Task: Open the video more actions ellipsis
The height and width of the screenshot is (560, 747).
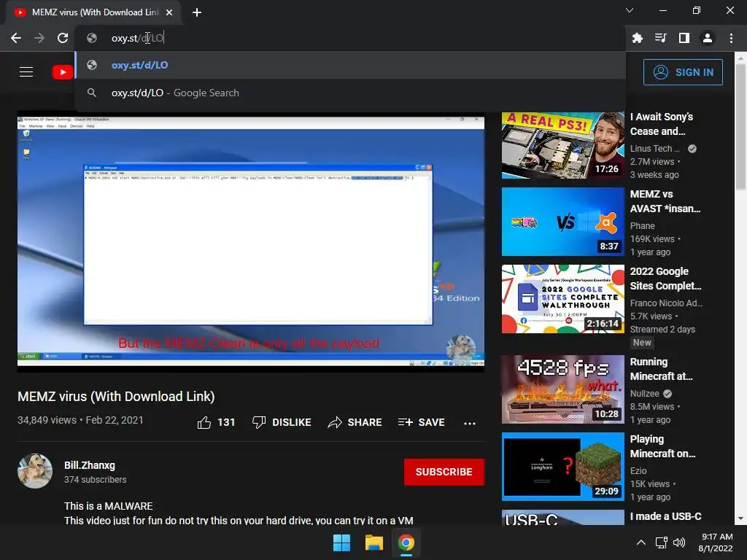Action: [x=470, y=423]
